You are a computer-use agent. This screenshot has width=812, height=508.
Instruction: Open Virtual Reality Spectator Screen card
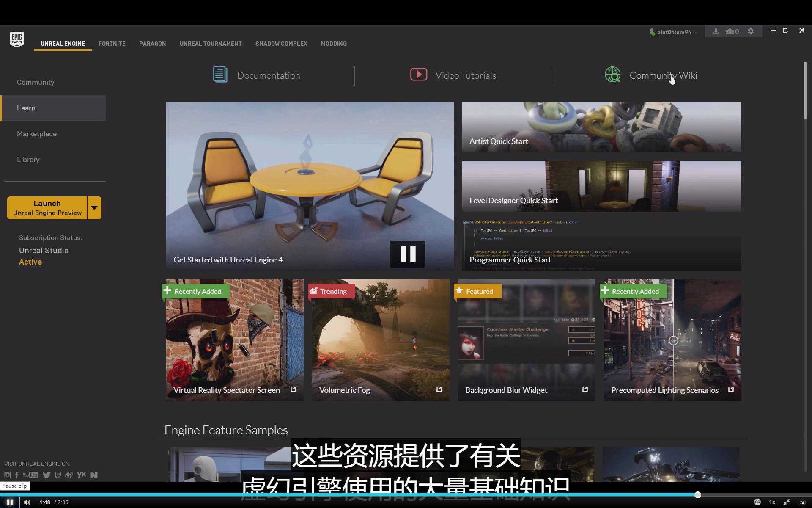click(x=235, y=340)
